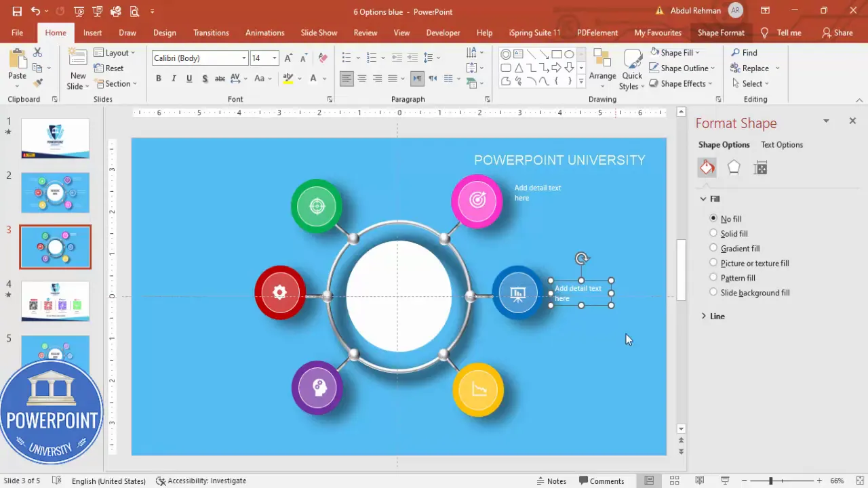This screenshot has height=488, width=868.
Task: Open the Select dropdown in Editing
Action: click(x=750, y=83)
